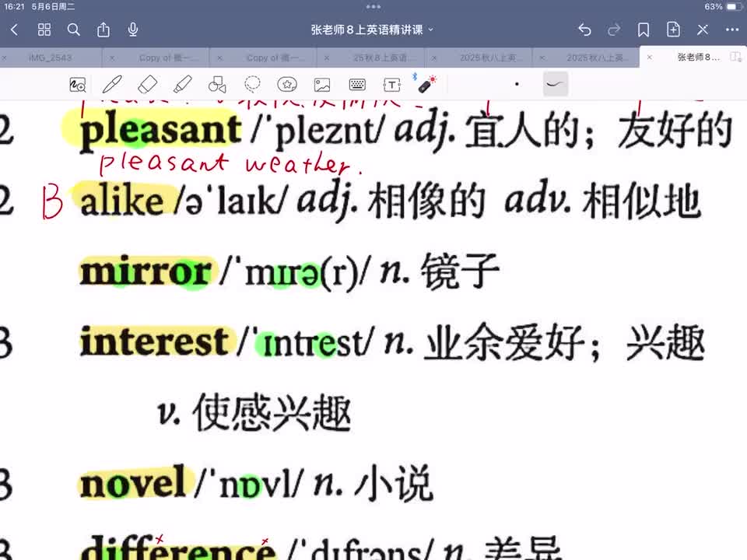
Task: Open the search tool
Action: [73, 30]
